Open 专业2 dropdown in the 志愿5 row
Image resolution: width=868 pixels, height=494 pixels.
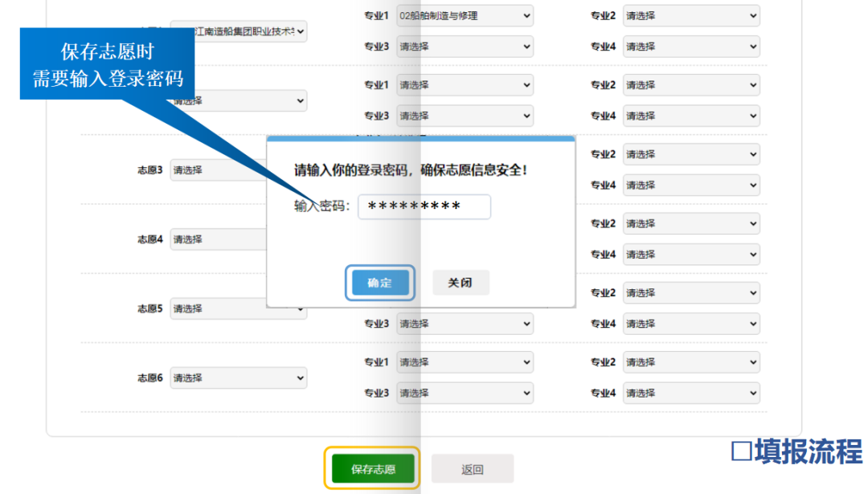coord(691,292)
